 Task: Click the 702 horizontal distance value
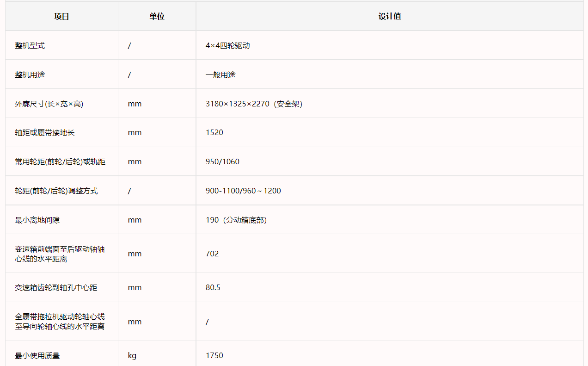click(x=212, y=254)
